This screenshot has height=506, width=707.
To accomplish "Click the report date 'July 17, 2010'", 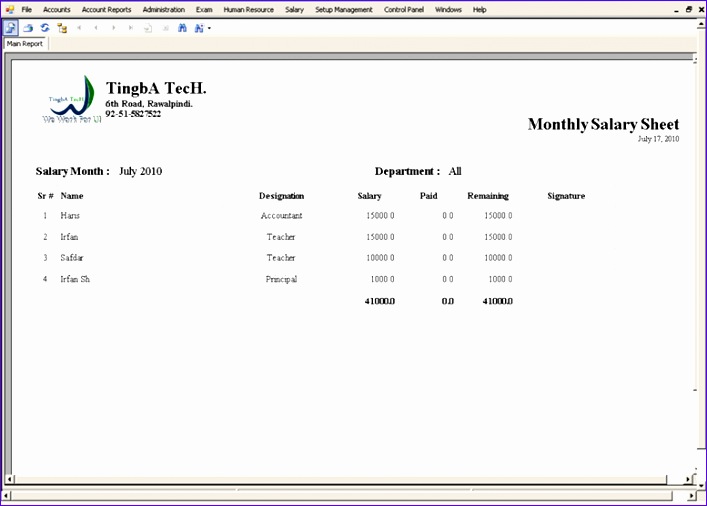I will (658, 139).
